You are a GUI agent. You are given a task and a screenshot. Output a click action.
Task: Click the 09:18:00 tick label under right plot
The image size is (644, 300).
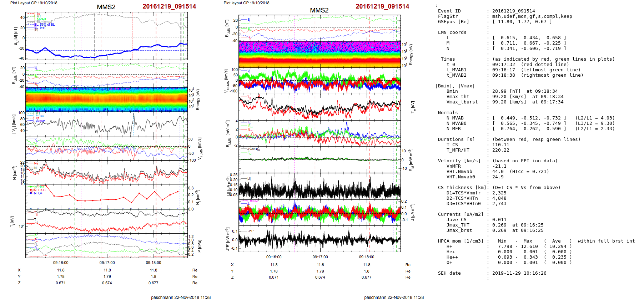(367, 257)
